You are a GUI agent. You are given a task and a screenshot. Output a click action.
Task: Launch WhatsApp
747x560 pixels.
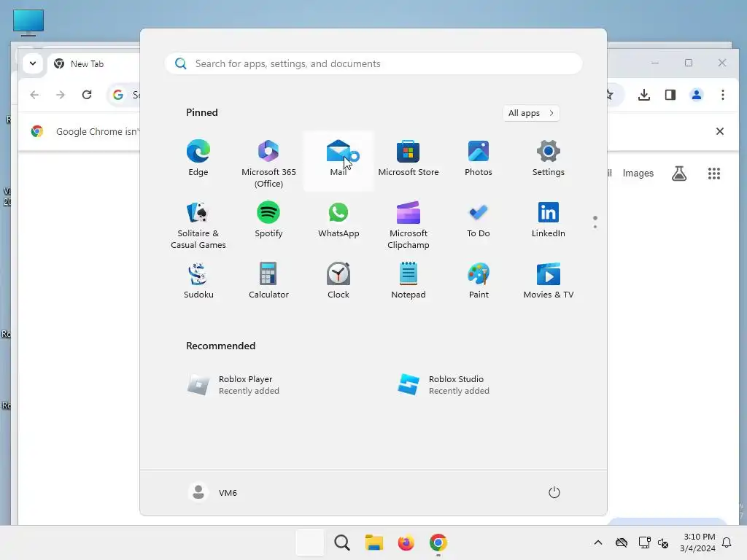[338, 220]
